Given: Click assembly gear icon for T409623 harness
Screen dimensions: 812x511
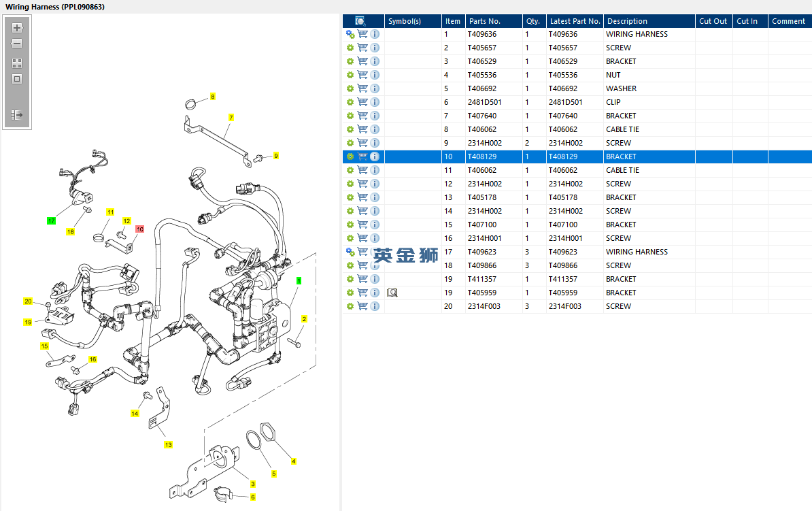Looking at the screenshot, I should pos(350,252).
